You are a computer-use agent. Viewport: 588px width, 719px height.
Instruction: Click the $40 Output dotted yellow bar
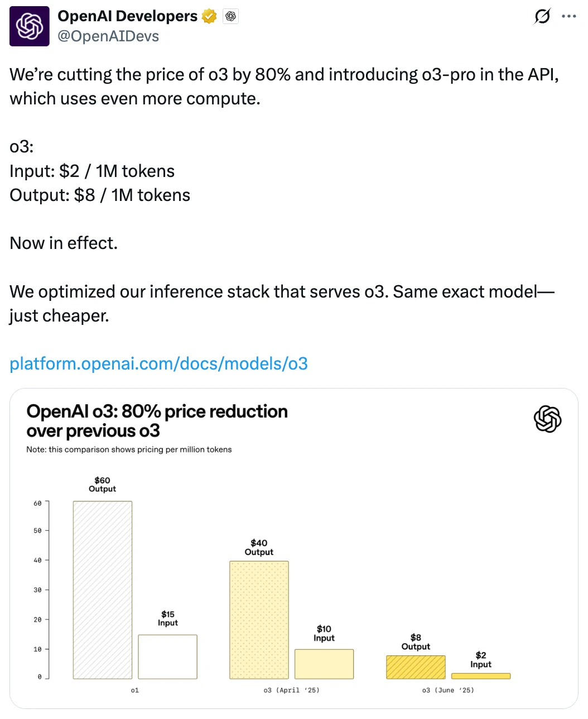pos(259,620)
